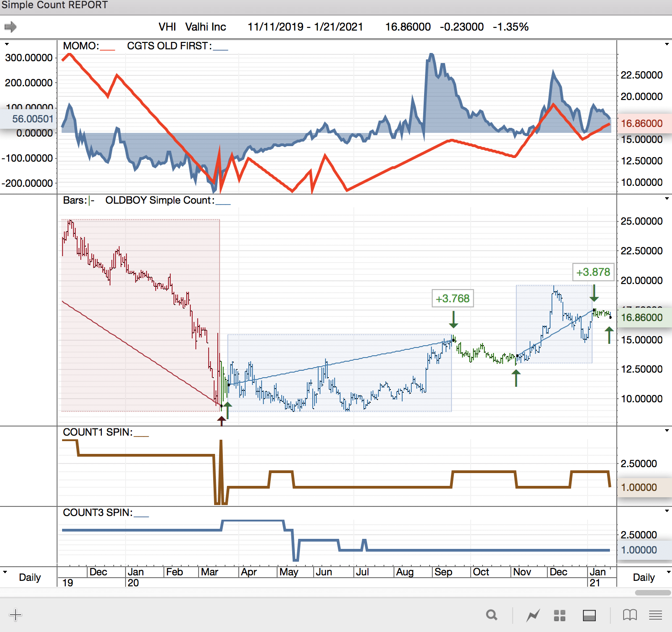
Task: Select the COUNT1 SPIN label
Action: [x=98, y=432]
